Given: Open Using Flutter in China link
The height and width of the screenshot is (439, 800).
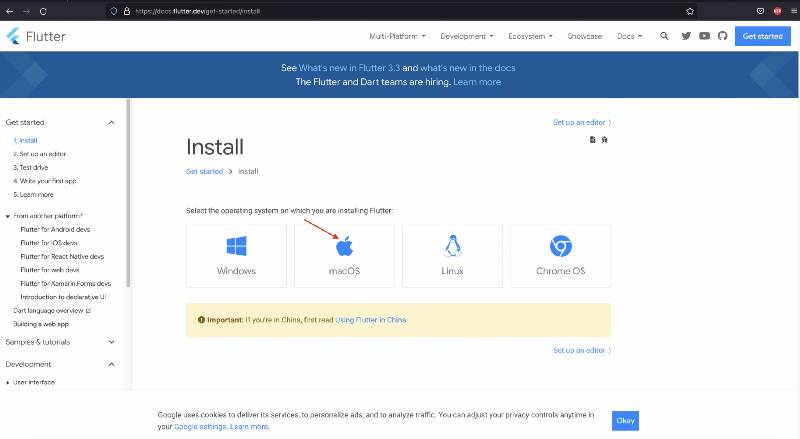Looking at the screenshot, I should pos(370,320).
